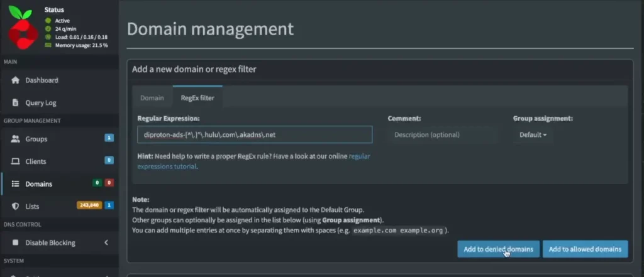644x277 pixels.
Task: Click the blue Groups count badge
Action: point(109,138)
